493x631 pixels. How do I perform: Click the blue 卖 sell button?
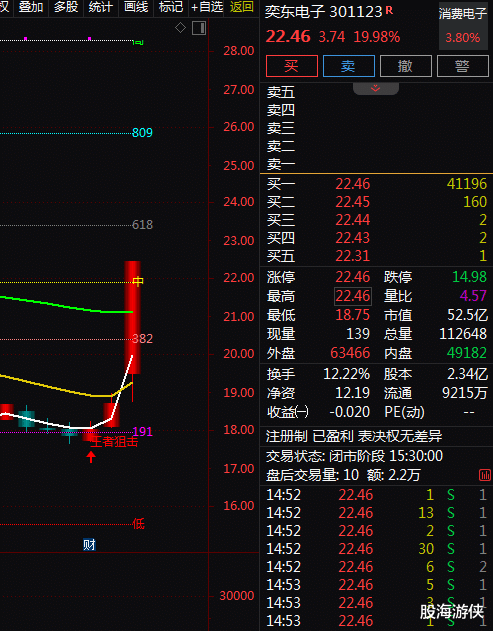349,66
